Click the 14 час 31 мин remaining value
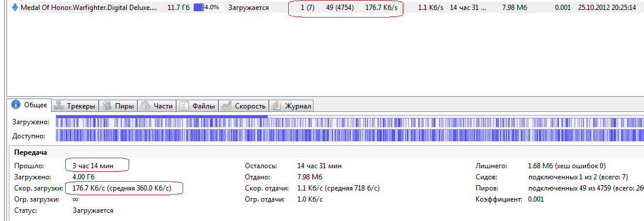 [x=319, y=166]
